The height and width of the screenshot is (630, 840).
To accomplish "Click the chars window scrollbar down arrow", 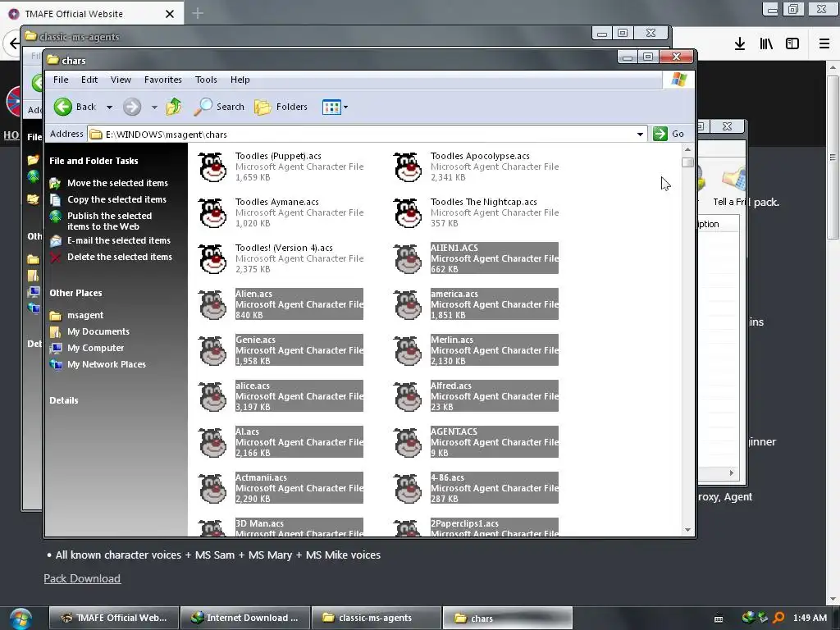I will click(688, 530).
